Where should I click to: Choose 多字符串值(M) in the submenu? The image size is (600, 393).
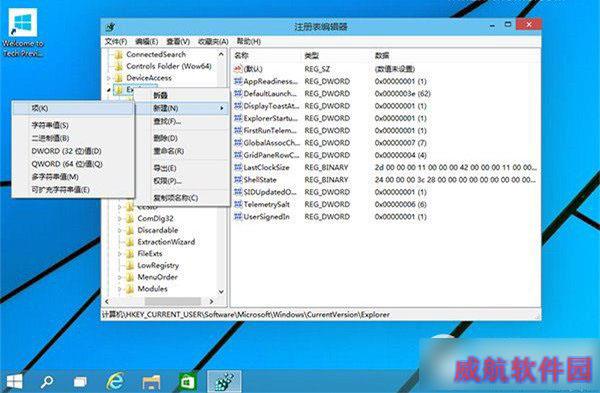pos(73,177)
